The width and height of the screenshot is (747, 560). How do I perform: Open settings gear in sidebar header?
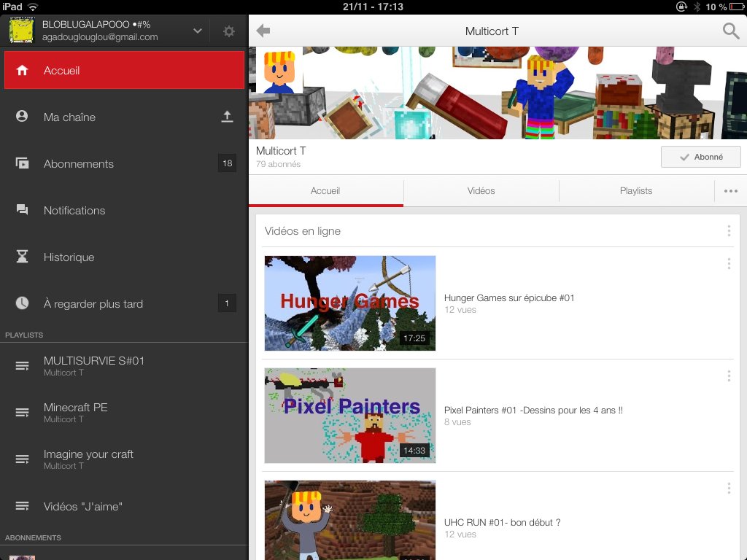(x=228, y=31)
